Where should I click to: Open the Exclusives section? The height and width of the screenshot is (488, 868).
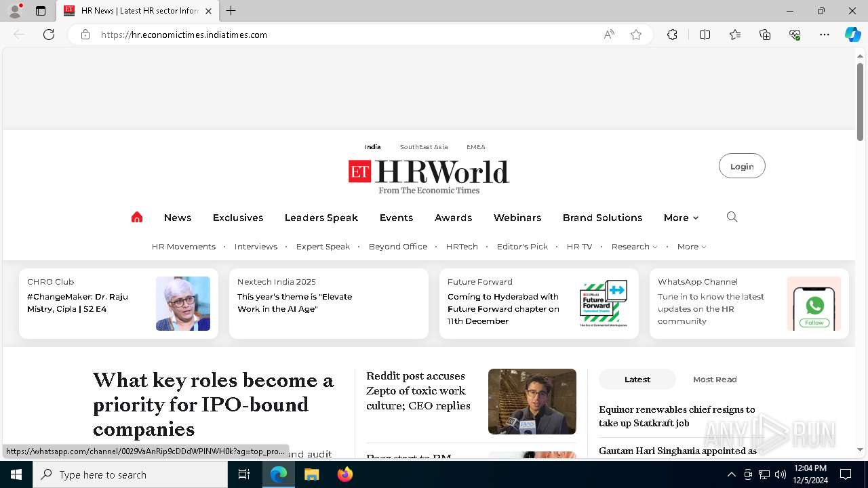pyautogui.click(x=238, y=218)
